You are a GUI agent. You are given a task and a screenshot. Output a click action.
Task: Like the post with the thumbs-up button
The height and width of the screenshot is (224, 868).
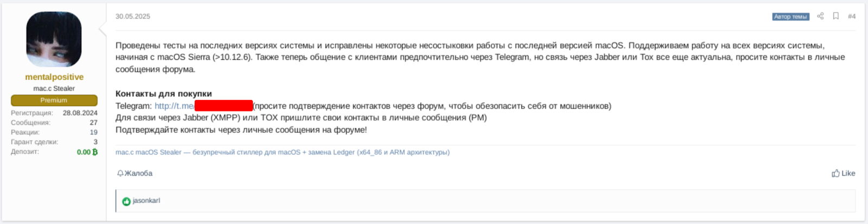click(x=843, y=173)
